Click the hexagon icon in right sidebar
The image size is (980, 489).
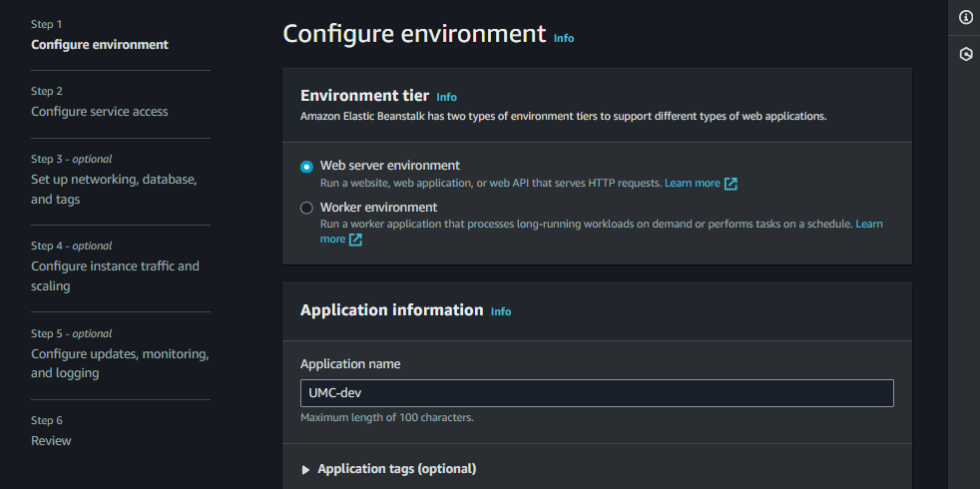[x=965, y=55]
